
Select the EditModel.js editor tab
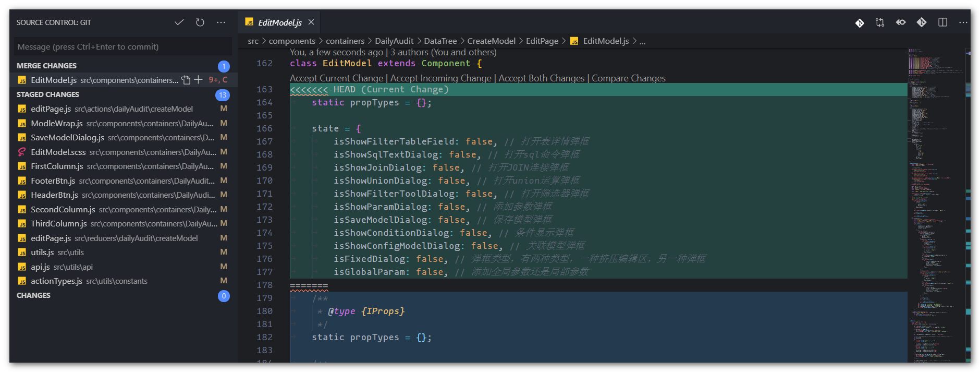280,22
